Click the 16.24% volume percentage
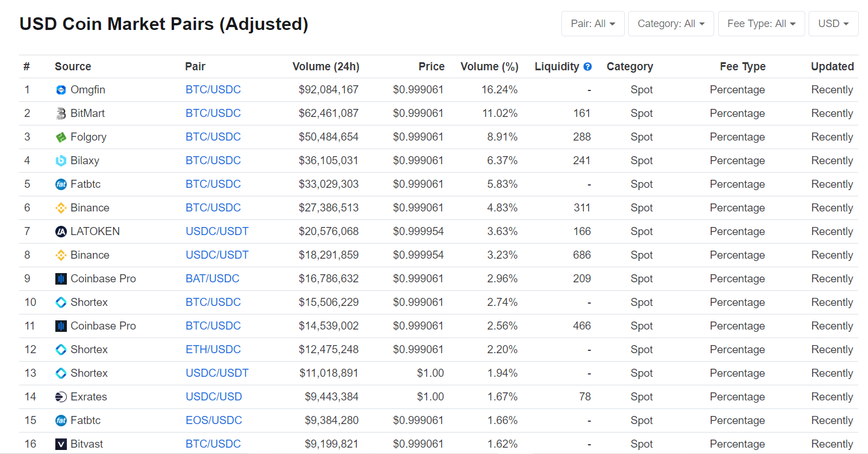The width and height of the screenshot is (868, 454). click(500, 90)
